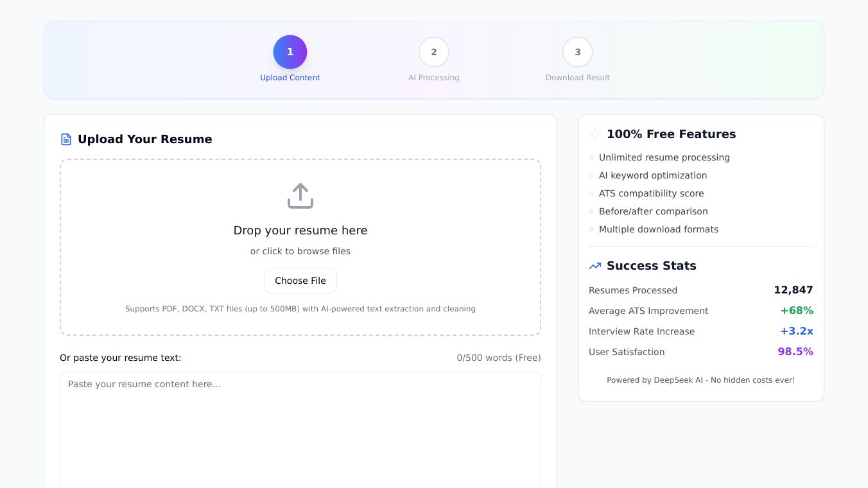Viewport: 868px width, 488px height.
Task: Click the bullet next to AI keyword optimization
Action: coord(591,175)
